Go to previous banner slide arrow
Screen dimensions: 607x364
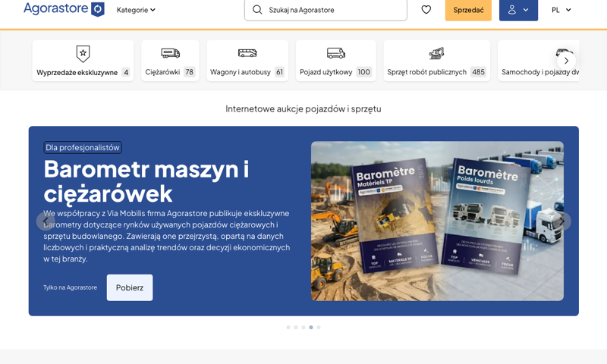(46, 221)
